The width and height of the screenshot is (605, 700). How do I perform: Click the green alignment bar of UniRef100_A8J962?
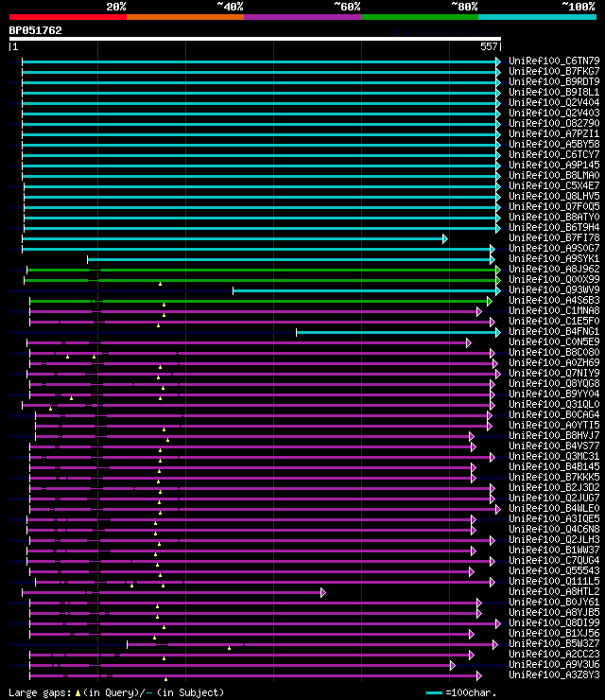264,271
